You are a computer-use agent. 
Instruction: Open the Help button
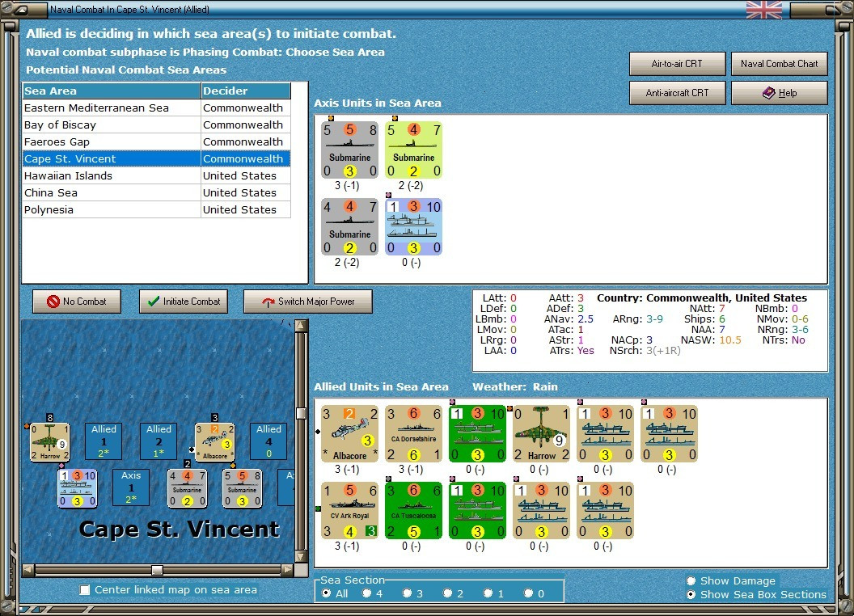coord(779,93)
